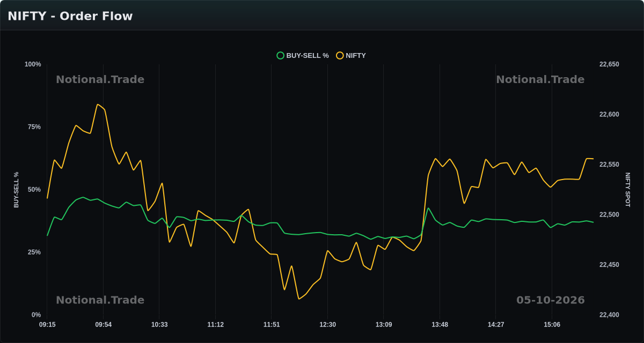Viewport: 644px width, 343px height.
Task: Click the chart title NIFTY - Order Flow
Action: tap(70, 16)
